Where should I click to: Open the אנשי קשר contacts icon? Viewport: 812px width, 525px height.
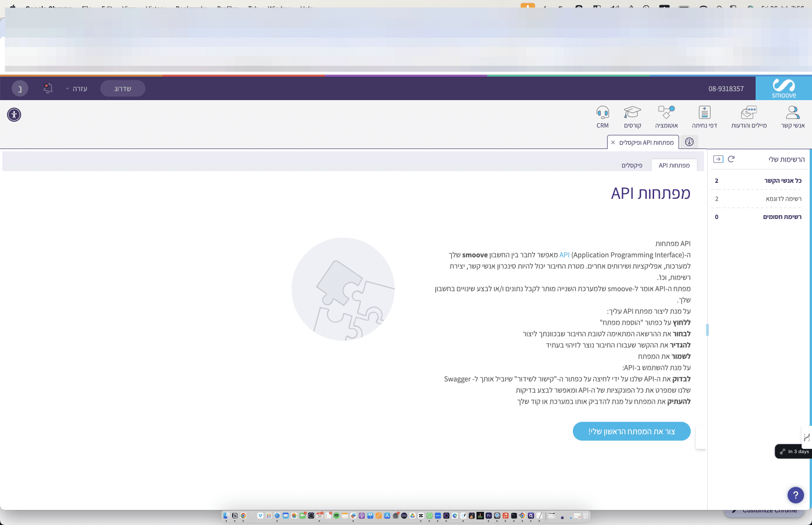click(x=793, y=117)
